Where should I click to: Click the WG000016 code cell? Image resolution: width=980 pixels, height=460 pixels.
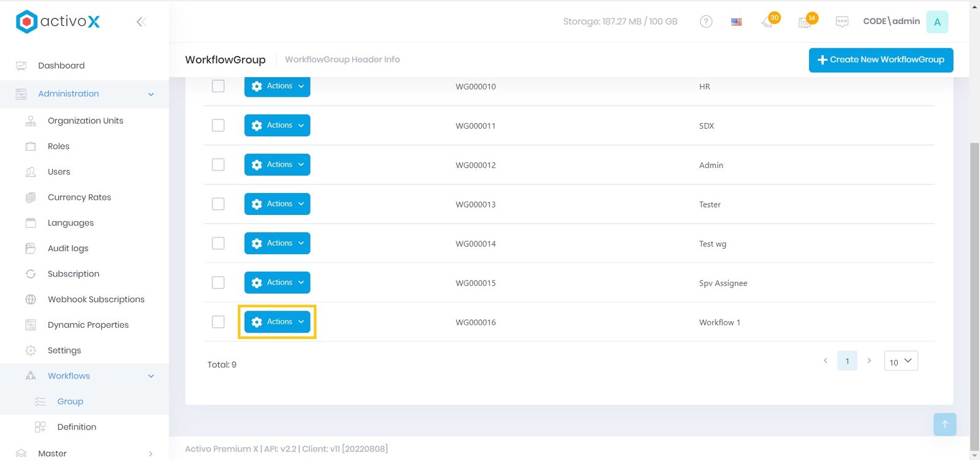pos(475,322)
